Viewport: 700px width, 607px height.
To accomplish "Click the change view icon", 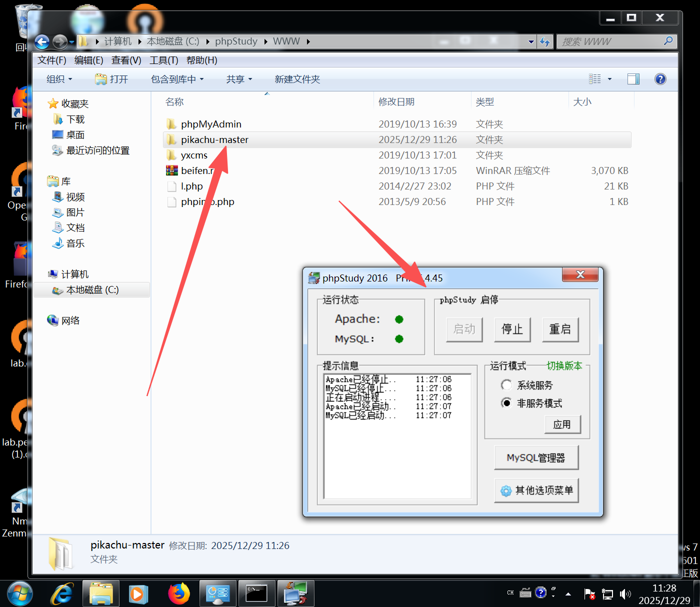I will pos(595,79).
